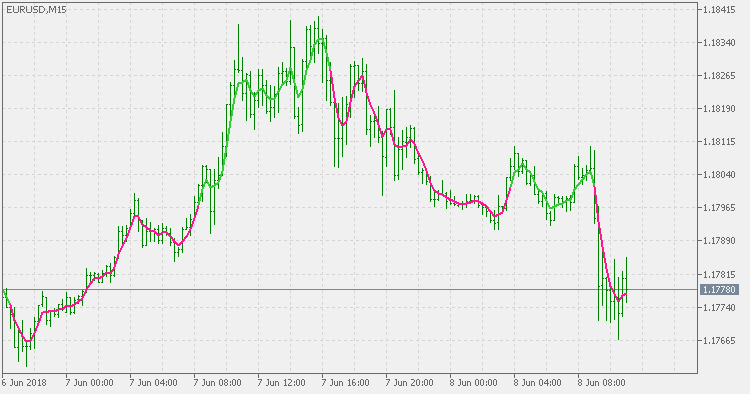Screen dimensions: 750x394
Task: Click the 1.18040 price scale label
Action: tap(719, 175)
